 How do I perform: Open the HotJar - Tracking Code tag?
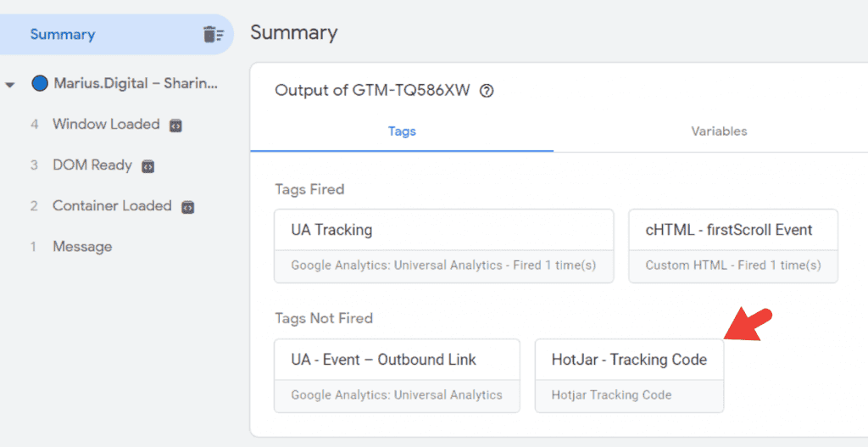629,375
